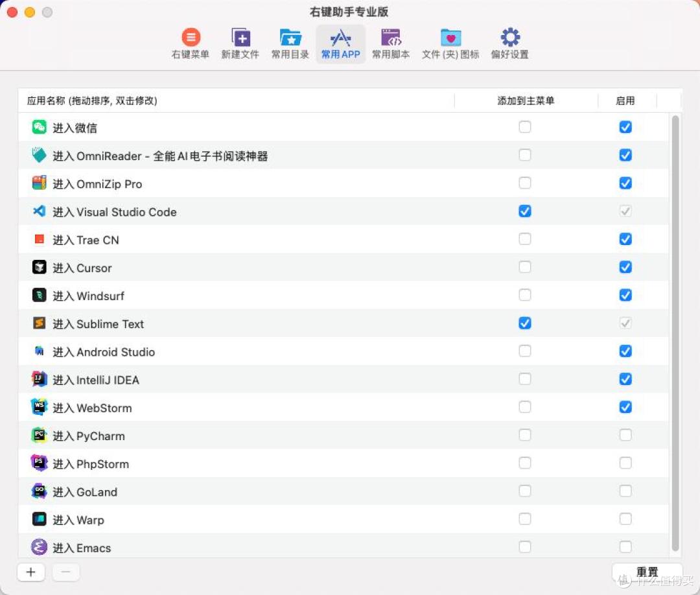
Task: Click the GoLand app icon
Action: [40, 491]
